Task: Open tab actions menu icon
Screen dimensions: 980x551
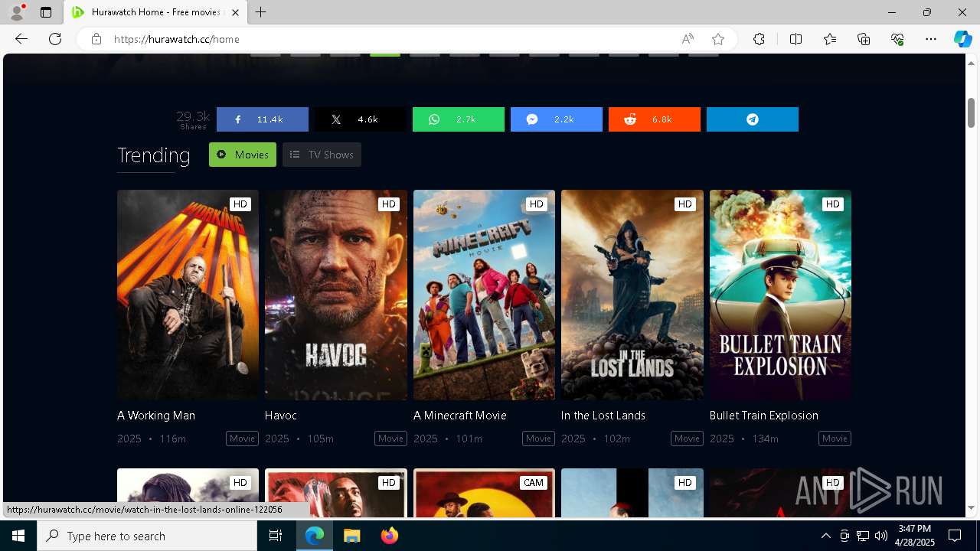Action: coord(46,12)
